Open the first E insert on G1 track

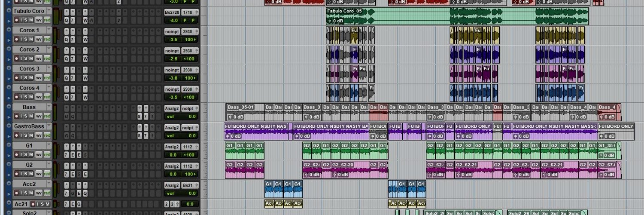73,155
